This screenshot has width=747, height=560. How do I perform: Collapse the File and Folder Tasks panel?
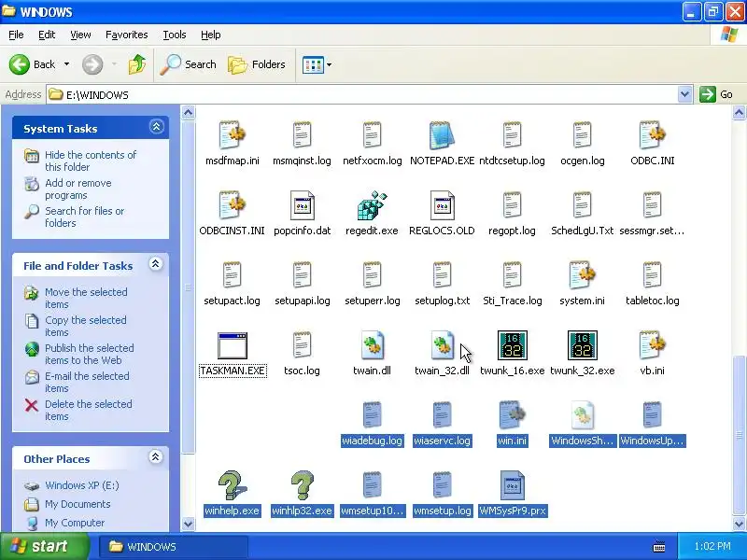[x=155, y=264]
